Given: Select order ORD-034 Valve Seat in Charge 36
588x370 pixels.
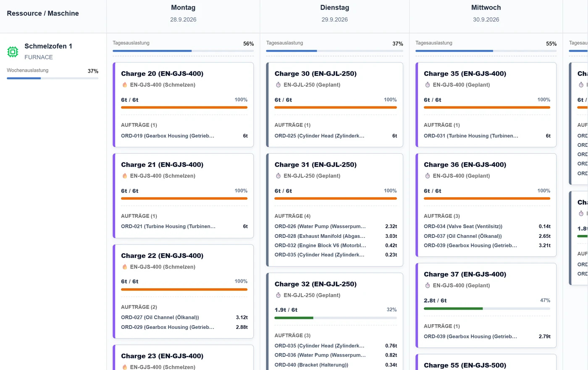Looking at the screenshot, I should pyautogui.click(x=487, y=227).
